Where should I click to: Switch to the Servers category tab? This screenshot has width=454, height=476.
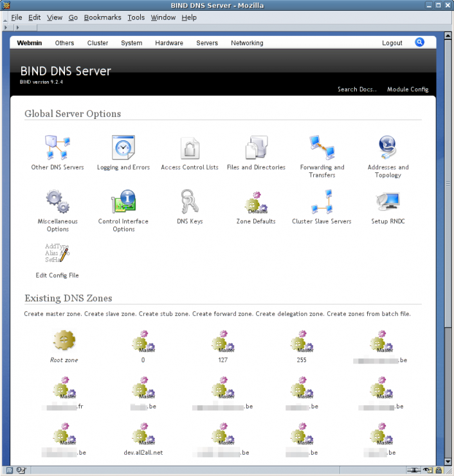coord(207,43)
